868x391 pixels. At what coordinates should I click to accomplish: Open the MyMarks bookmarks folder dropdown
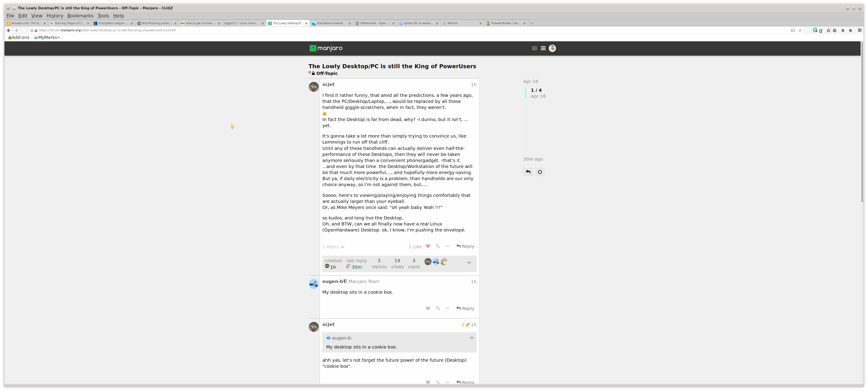tap(47, 37)
